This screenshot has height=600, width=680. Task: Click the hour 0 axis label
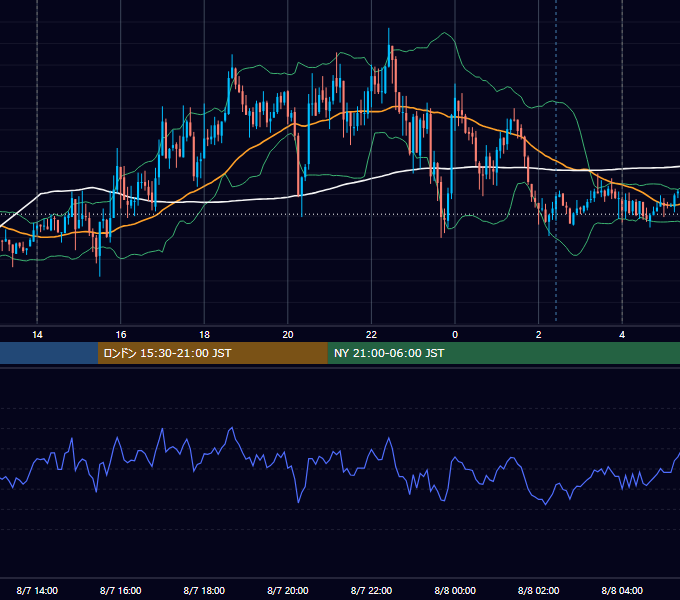pyautogui.click(x=455, y=335)
